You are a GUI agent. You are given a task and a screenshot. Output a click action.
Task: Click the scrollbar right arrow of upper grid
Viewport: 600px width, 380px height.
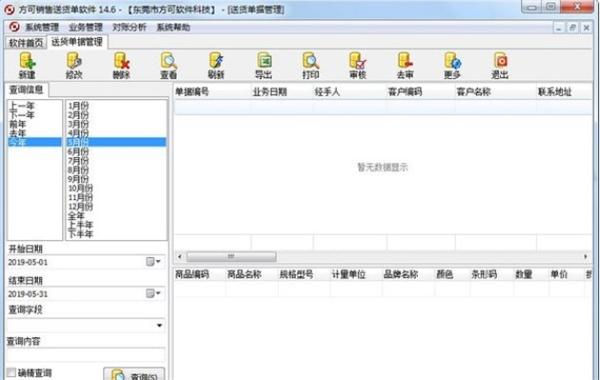pos(585,256)
